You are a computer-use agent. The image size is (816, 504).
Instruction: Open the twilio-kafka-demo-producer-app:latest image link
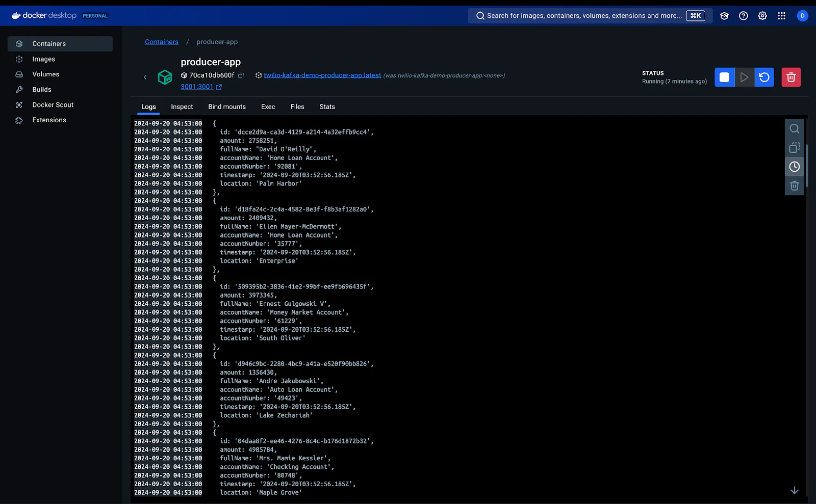point(322,75)
